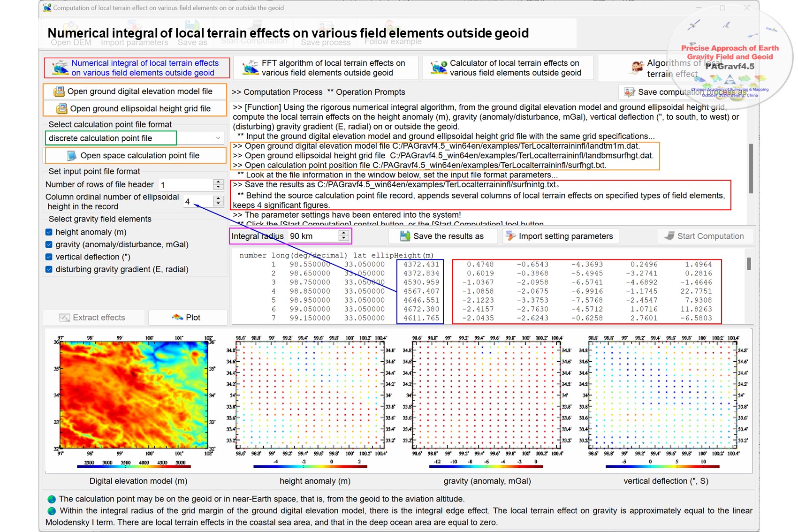Viewport: 798px width, 532px height.
Task: Click the Extract effects icon
Action: (x=65, y=318)
